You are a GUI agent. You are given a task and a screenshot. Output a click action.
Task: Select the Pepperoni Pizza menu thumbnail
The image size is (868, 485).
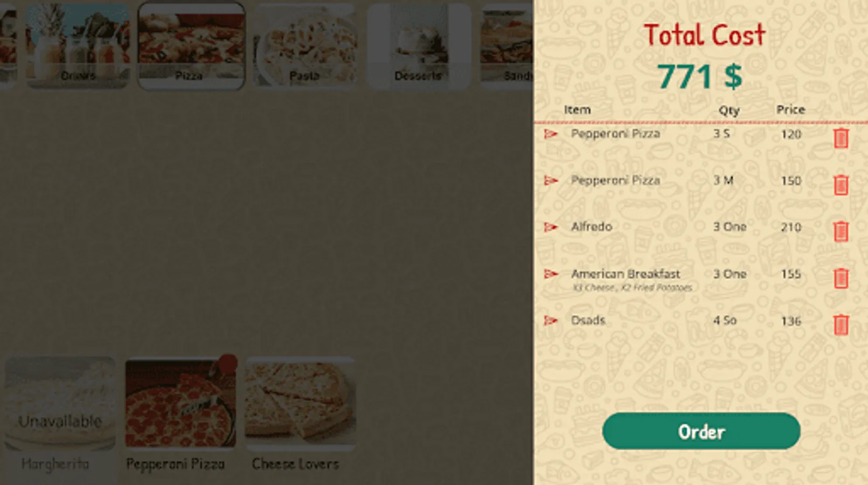(x=180, y=404)
